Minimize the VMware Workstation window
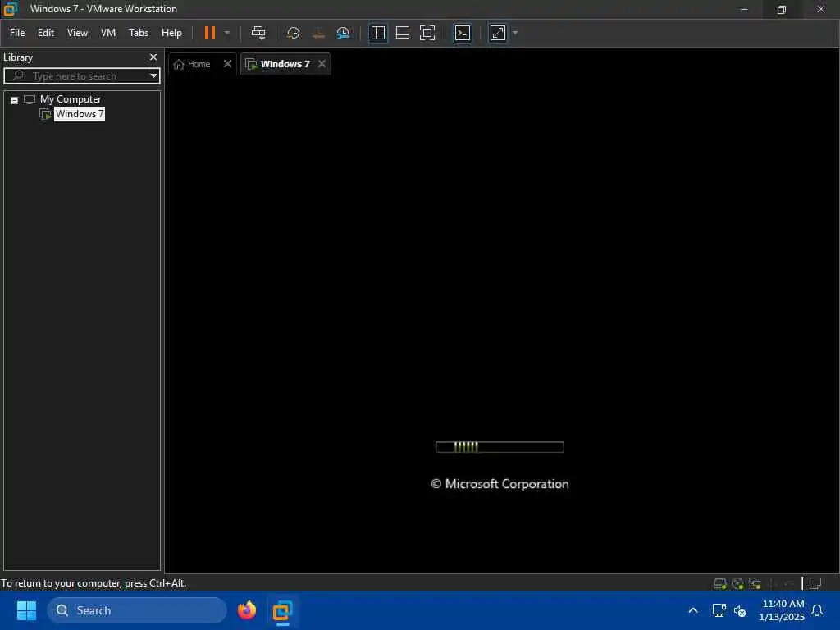 click(743, 9)
